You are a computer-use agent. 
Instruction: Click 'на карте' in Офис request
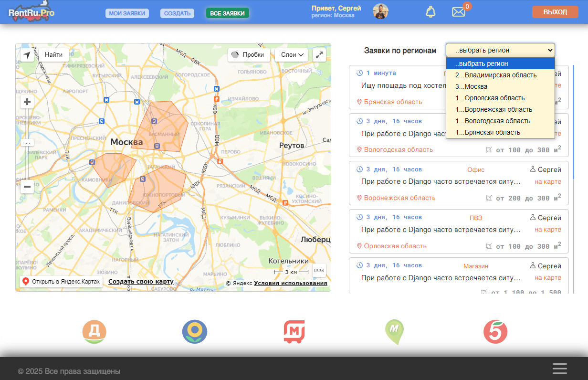pyautogui.click(x=547, y=181)
